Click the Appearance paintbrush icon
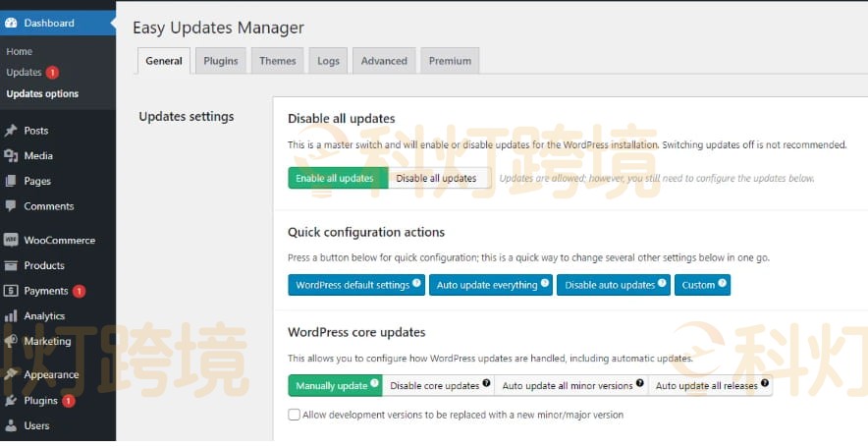This screenshot has height=447, width=868. click(11, 375)
